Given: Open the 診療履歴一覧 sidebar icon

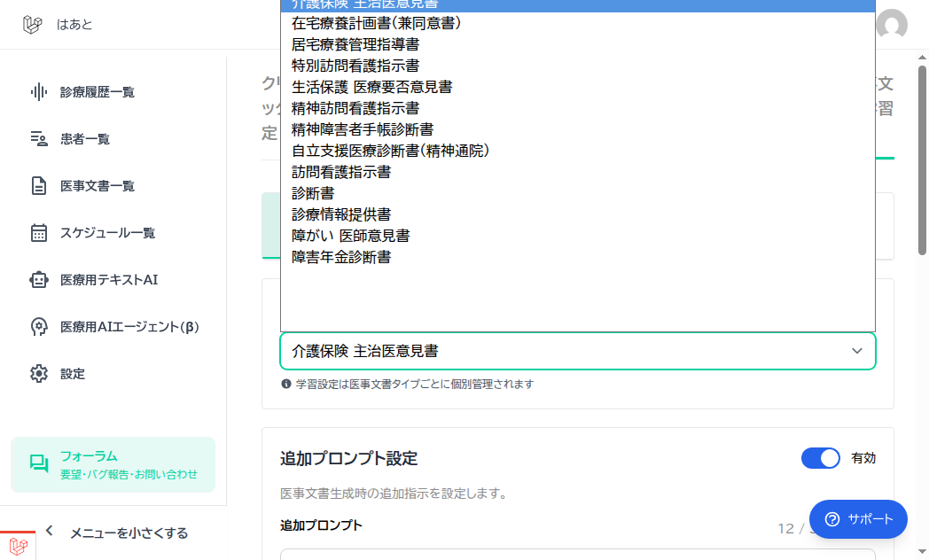Looking at the screenshot, I should click(x=38, y=90).
